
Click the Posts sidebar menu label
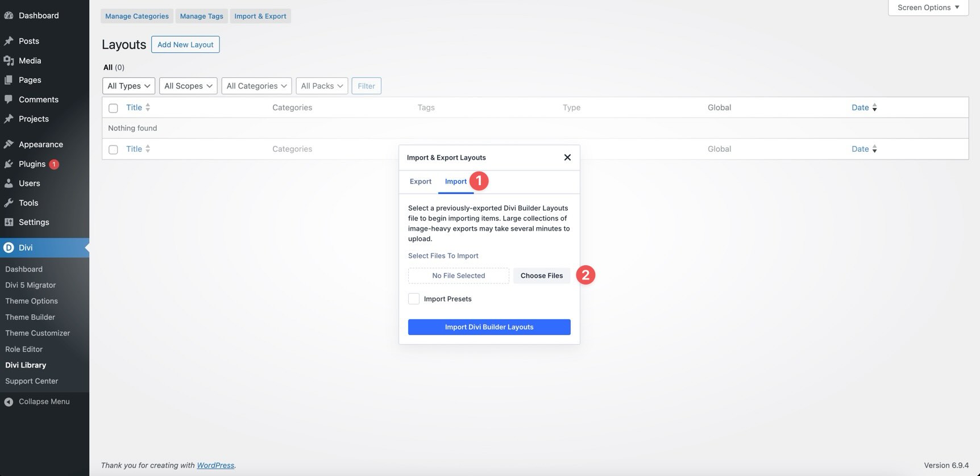pos(29,41)
